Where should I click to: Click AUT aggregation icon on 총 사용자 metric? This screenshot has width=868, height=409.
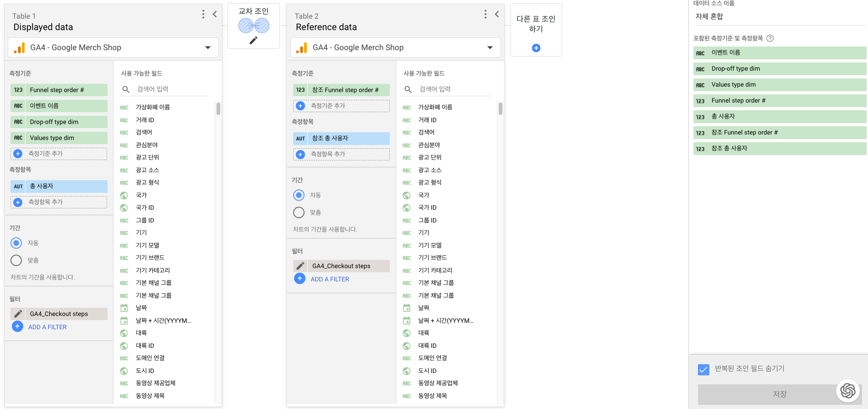[18, 186]
